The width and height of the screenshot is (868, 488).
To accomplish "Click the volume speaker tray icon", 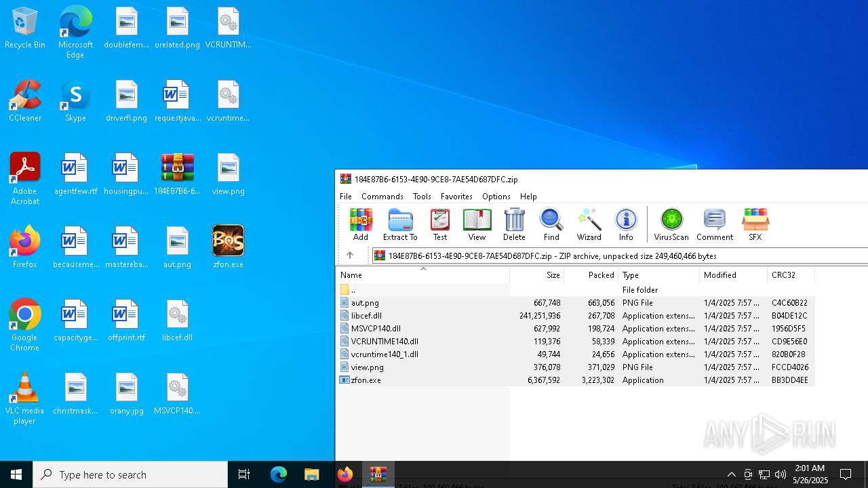I will pyautogui.click(x=781, y=474).
